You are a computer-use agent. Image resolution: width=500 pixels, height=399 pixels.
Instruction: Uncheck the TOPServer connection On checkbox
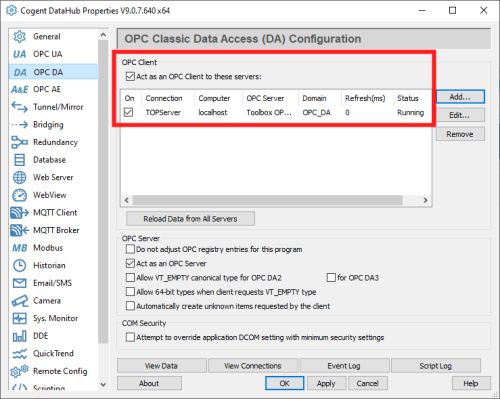pos(128,112)
